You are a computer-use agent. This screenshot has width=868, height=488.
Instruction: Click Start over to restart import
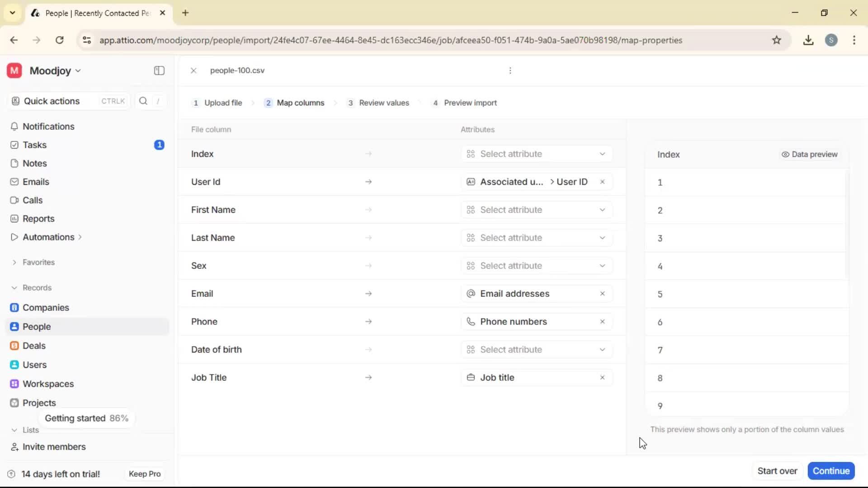778,471
